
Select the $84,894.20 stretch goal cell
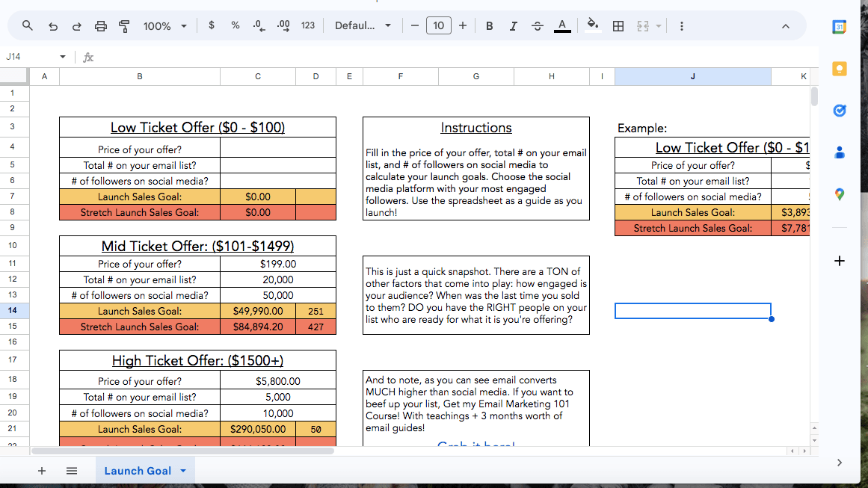(258, 327)
